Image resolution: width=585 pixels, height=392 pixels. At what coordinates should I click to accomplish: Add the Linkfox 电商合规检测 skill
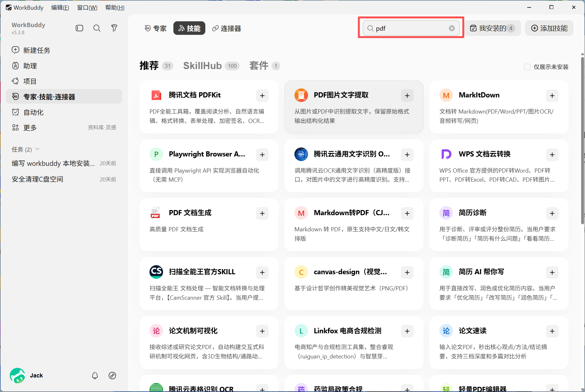[x=407, y=331]
